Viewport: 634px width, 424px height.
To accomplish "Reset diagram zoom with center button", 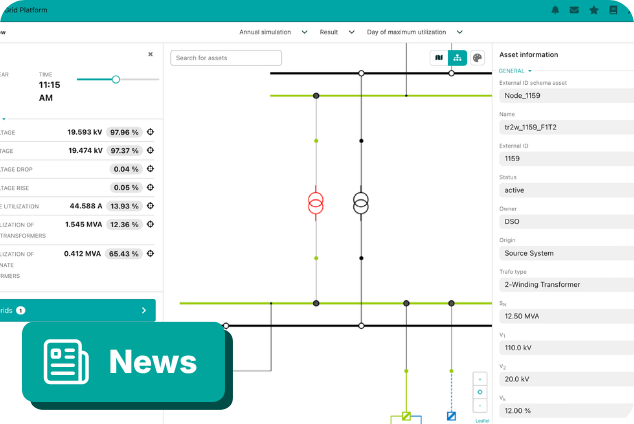I will [x=480, y=392].
